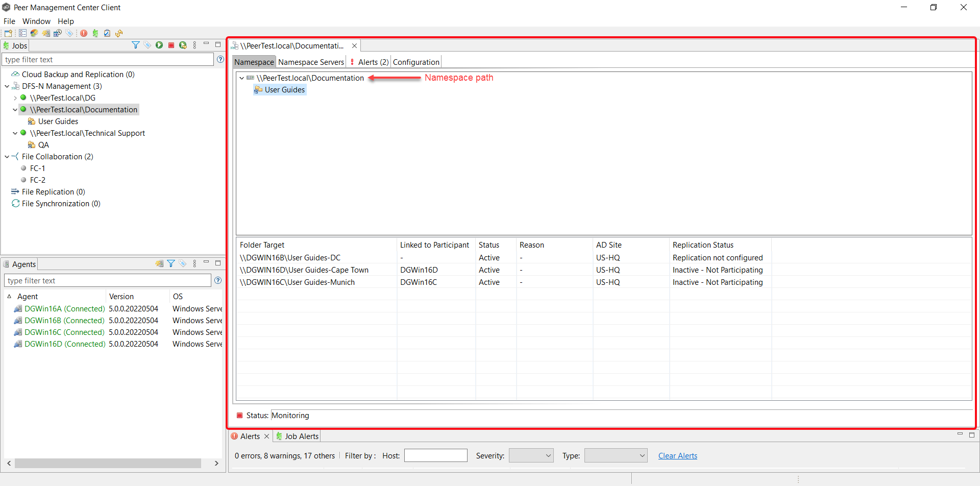Click the Linked to Participant column header
The image size is (980, 486).
coord(436,245)
